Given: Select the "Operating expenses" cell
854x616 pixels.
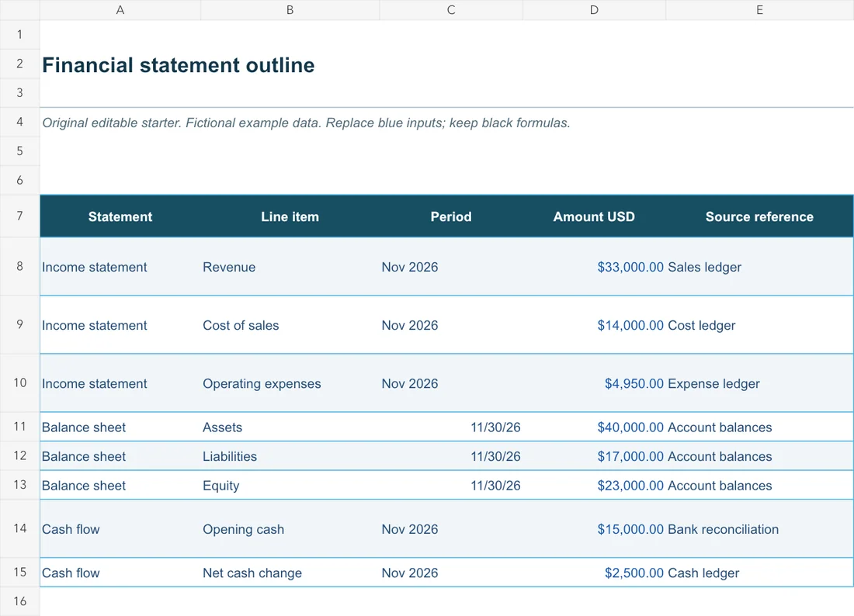Looking at the screenshot, I should (290, 383).
